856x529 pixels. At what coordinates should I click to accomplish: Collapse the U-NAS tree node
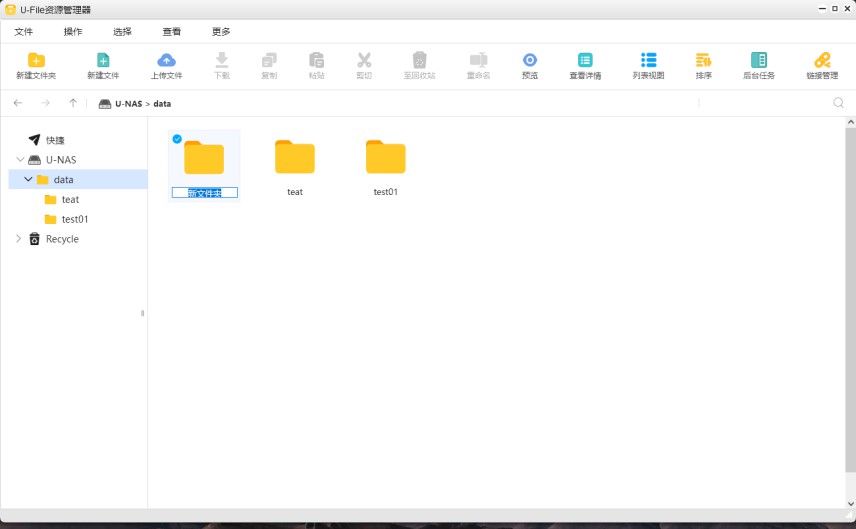pyautogui.click(x=20, y=160)
